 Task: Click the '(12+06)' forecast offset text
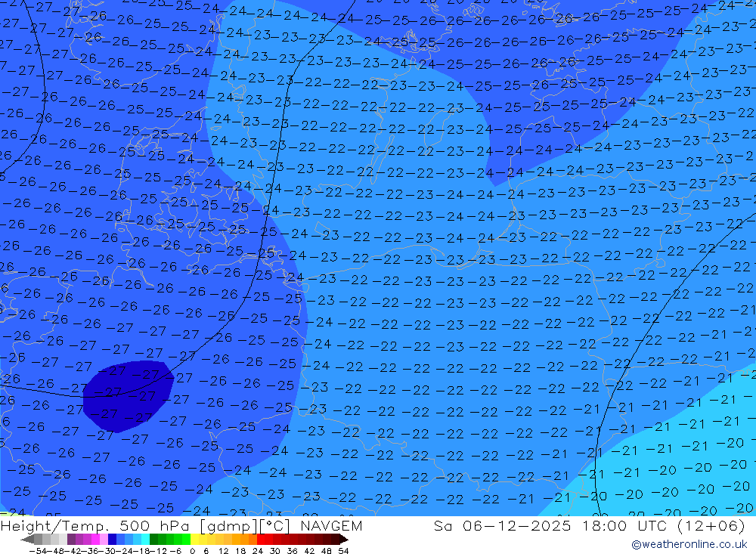(x=711, y=526)
